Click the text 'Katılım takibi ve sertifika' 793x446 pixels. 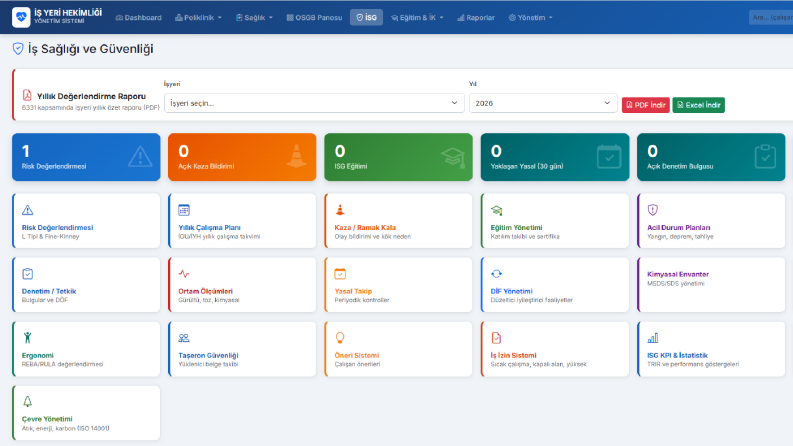525,236
